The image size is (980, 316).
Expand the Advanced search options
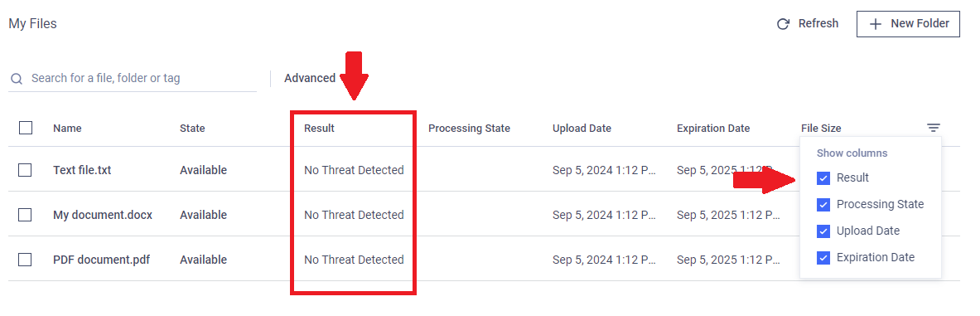tap(310, 78)
